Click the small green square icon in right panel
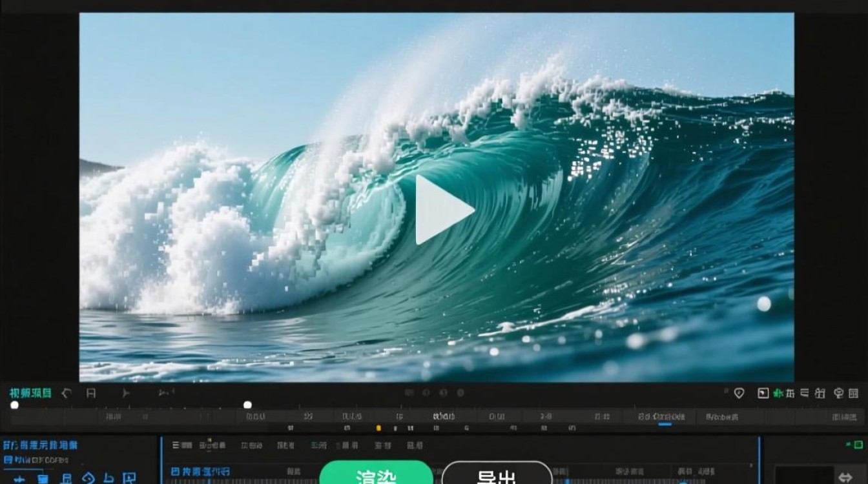This screenshot has height=484, width=868. click(x=858, y=445)
